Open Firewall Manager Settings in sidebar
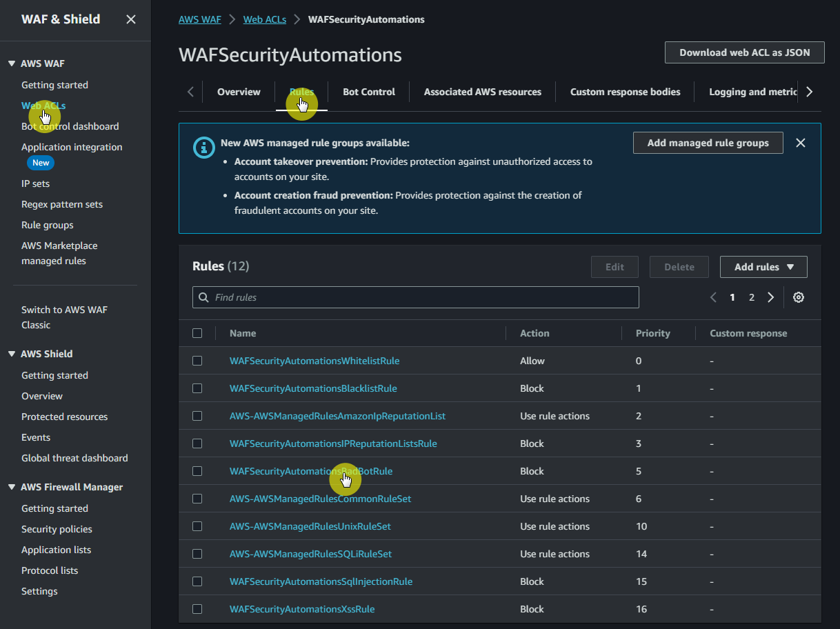The image size is (840, 629). coord(39,591)
